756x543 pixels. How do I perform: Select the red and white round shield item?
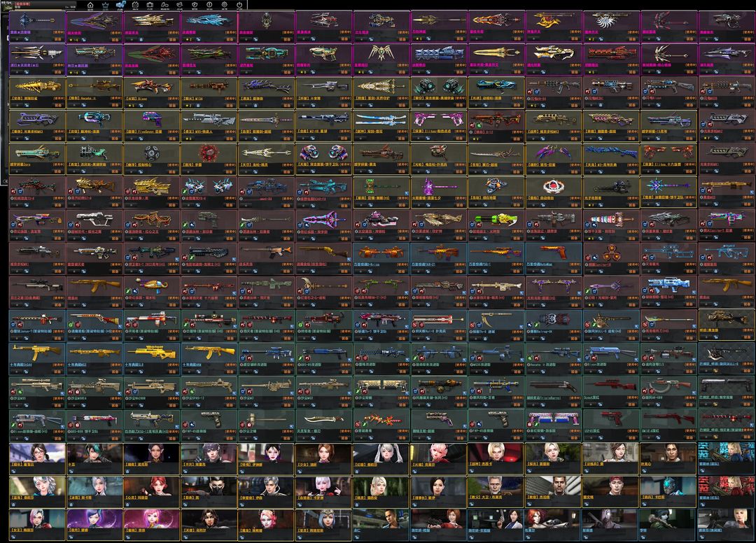pos(554,192)
